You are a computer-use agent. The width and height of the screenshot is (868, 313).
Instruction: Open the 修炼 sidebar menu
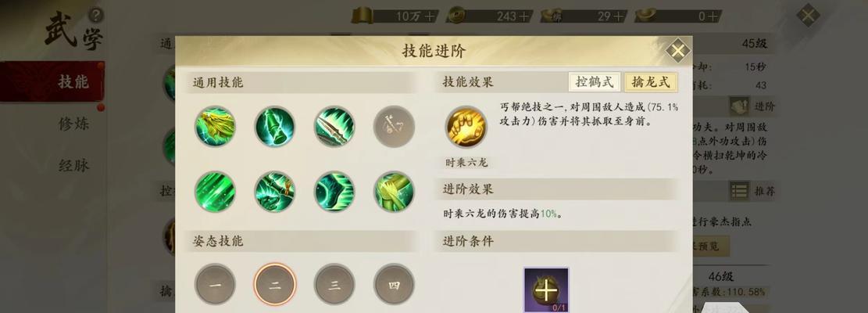73,124
